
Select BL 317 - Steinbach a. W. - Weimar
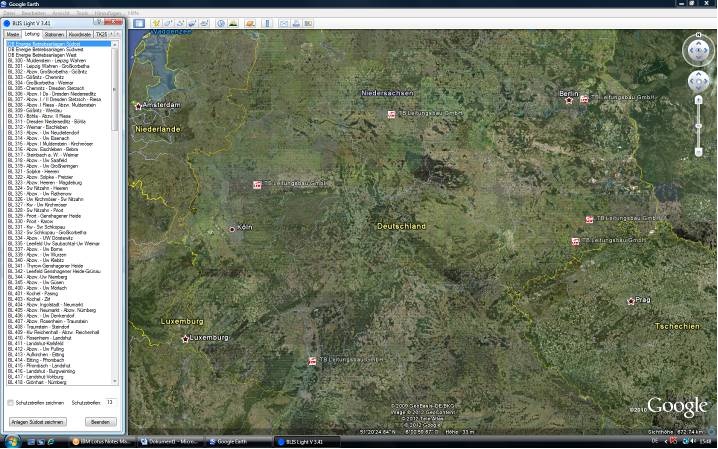59,155
